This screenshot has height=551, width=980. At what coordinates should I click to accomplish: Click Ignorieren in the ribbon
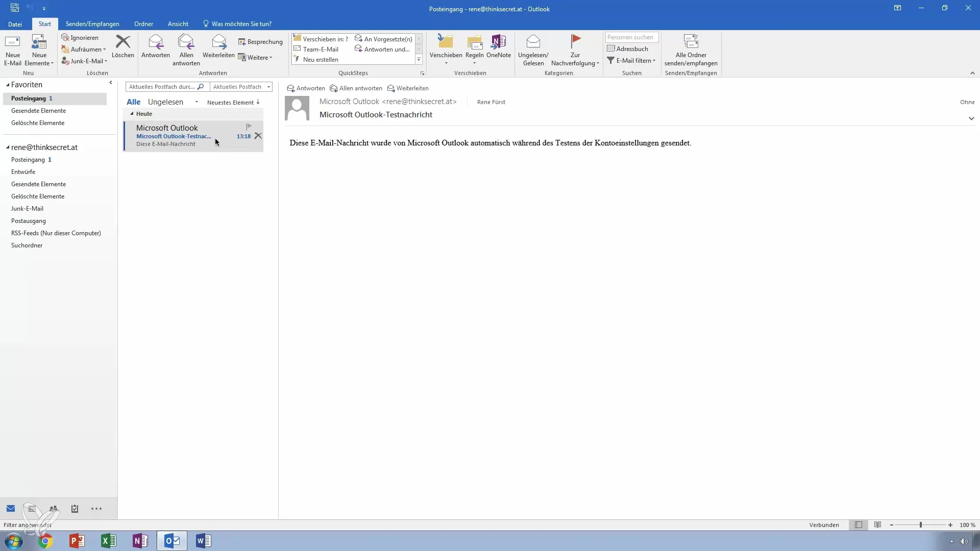pos(80,38)
